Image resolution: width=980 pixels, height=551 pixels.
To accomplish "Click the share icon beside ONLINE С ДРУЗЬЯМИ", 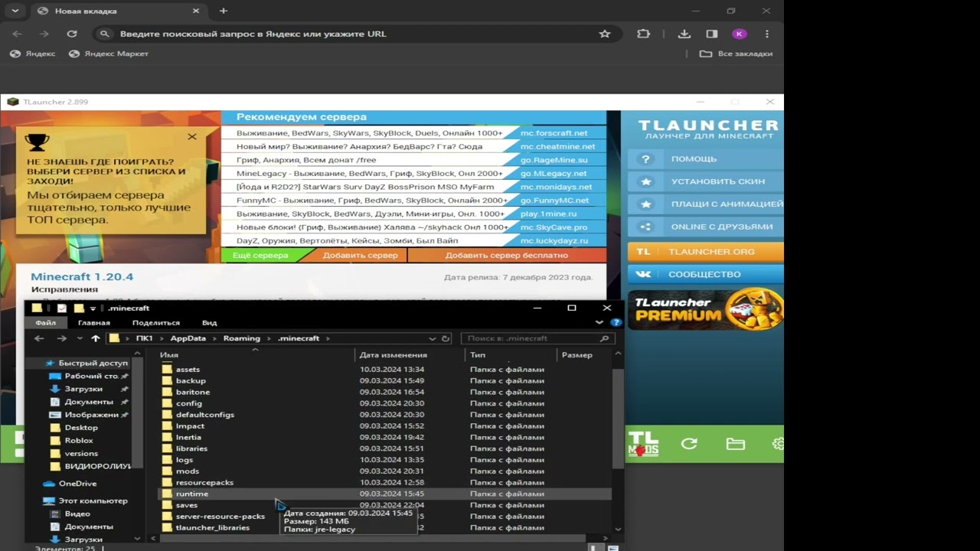I will pos(646,227).
